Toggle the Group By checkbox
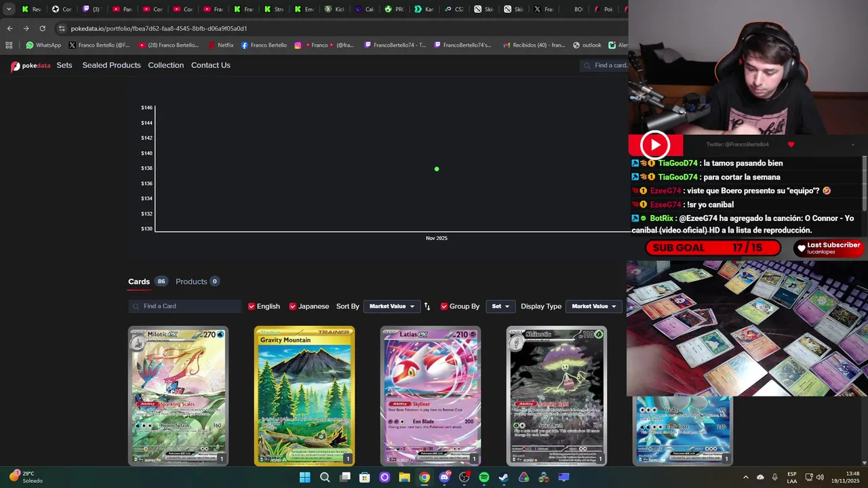The height and width of the screenshot is (488, 868). coord(444,306)
